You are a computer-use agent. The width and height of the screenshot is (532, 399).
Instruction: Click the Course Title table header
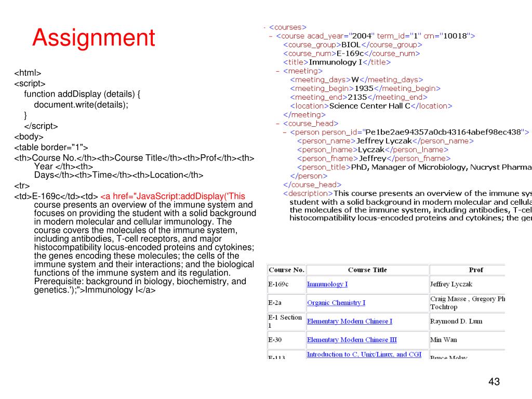coord(367,270)
